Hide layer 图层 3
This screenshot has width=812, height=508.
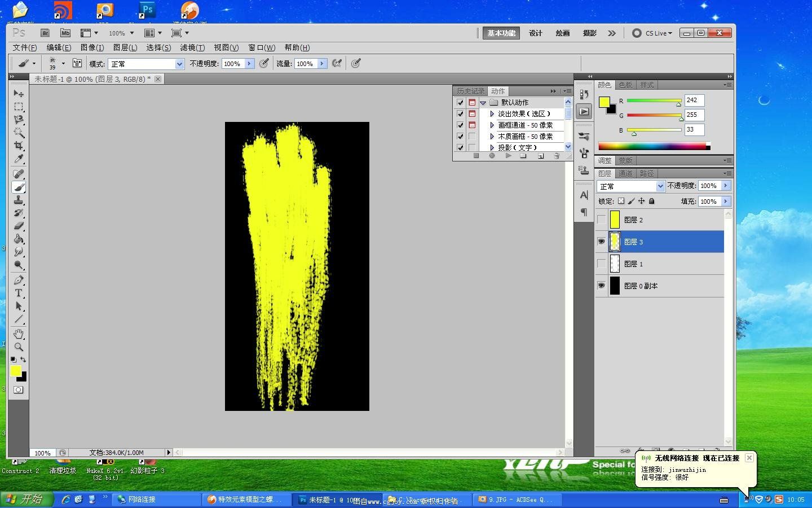(x=601, y=242)
